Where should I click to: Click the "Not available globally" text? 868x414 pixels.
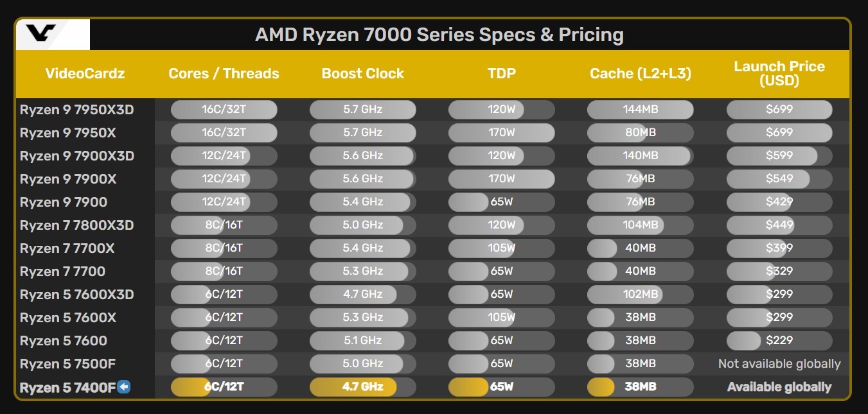779,364
